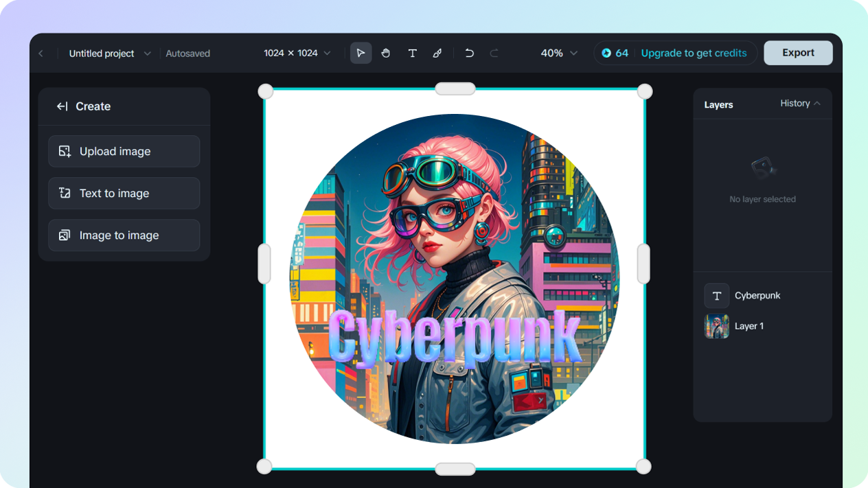Click the Image to image button
This screenshot has height=488, width=868.
click(x=124, y=235)
